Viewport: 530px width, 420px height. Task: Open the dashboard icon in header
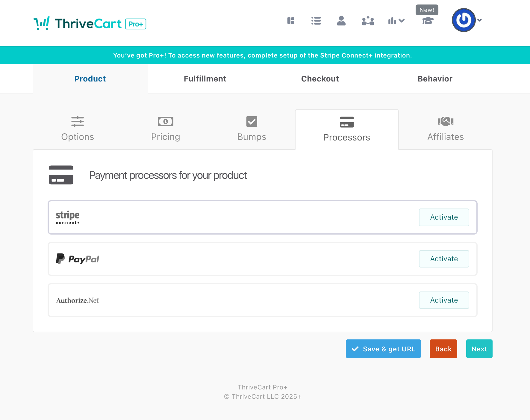tap(291, 21)
